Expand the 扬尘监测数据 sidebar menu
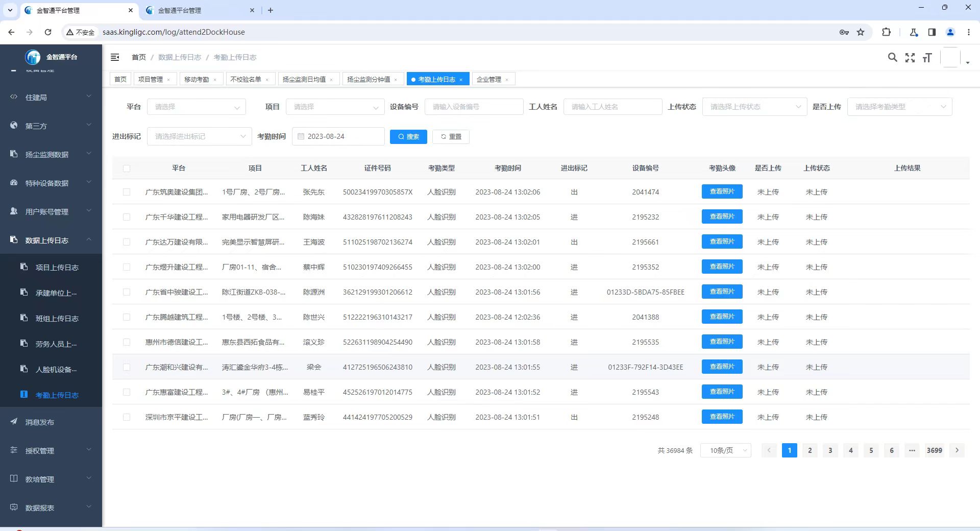Viewport: 980px width, 531px height. point(51,154)
